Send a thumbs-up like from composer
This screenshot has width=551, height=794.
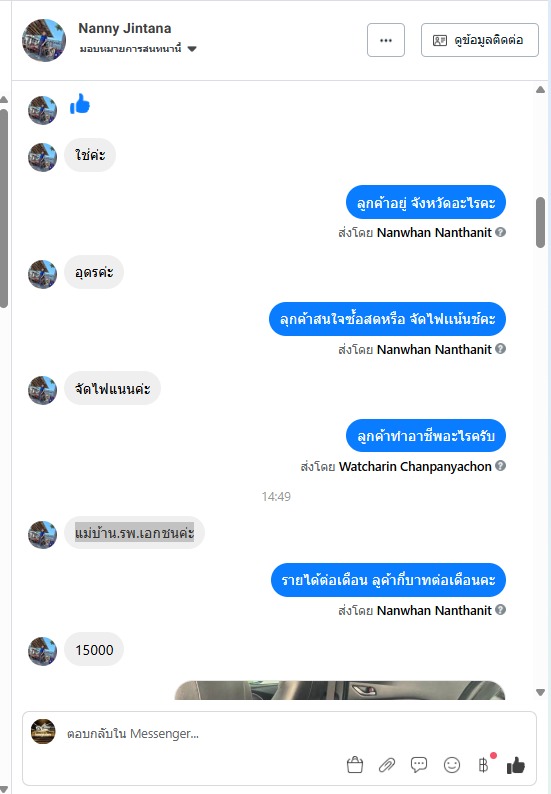[x=516, y=765]
